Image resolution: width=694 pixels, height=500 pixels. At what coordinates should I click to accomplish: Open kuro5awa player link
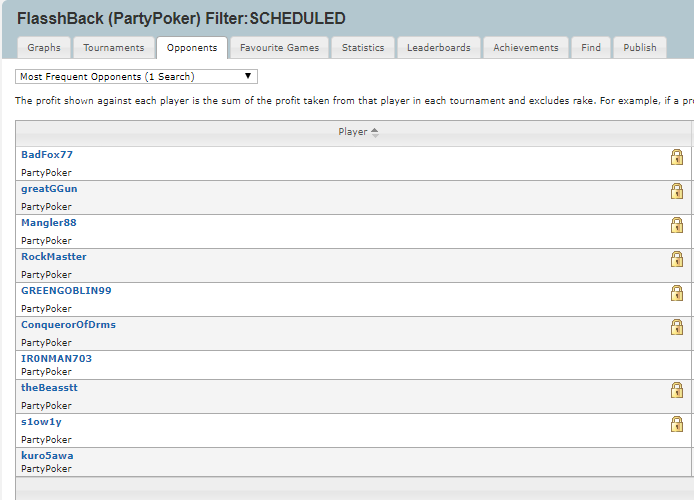pyautogui.click(x=47, y=455)
